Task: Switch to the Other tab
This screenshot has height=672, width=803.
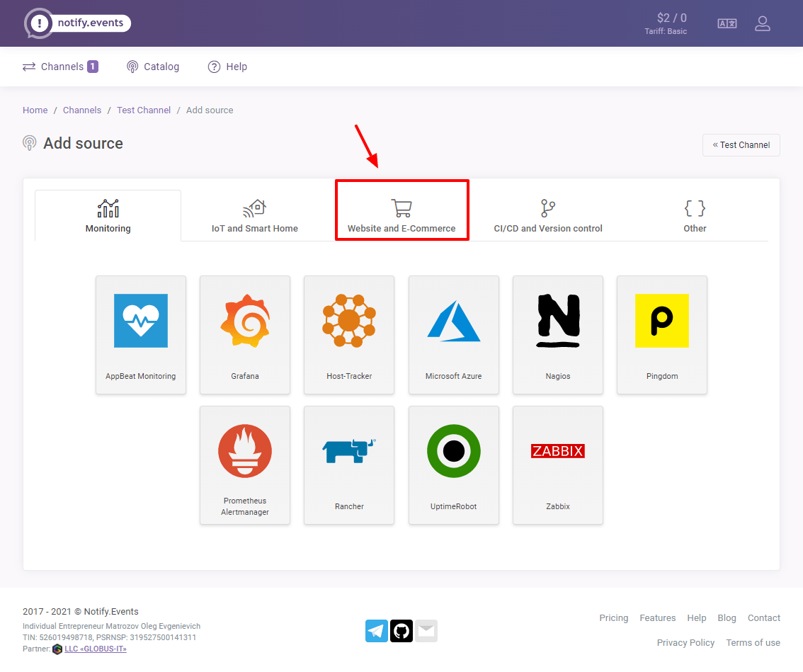Action: 695,216
